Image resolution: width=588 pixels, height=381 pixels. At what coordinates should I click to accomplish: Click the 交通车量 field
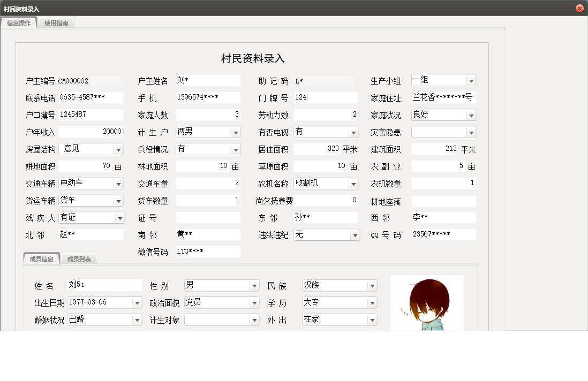click(x=208, y=183)
